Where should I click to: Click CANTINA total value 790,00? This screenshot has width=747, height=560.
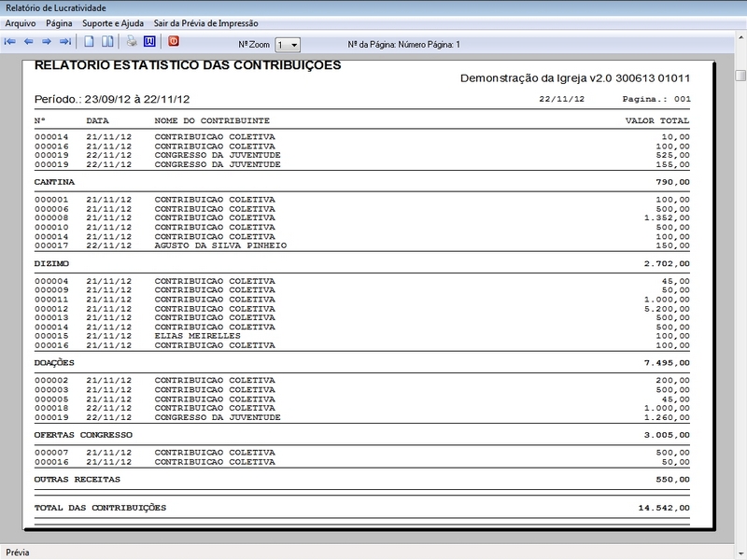[672, 182]
